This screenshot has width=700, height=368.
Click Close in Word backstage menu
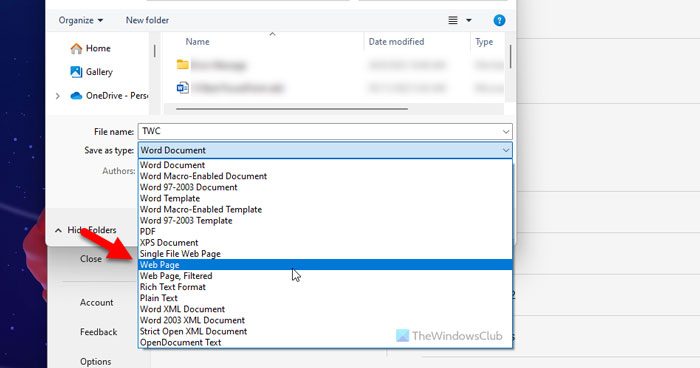click(x=91, y=259)
